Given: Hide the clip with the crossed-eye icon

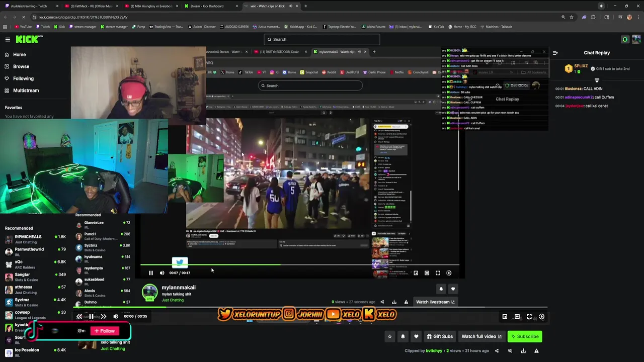Looking at the screenshot, I should [x=510, y=351].
